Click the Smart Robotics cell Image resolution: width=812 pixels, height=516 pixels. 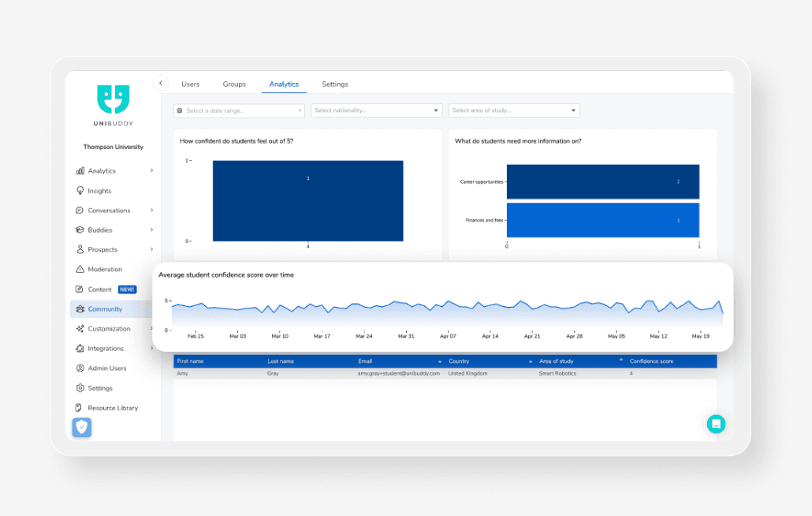coord(557,373)
